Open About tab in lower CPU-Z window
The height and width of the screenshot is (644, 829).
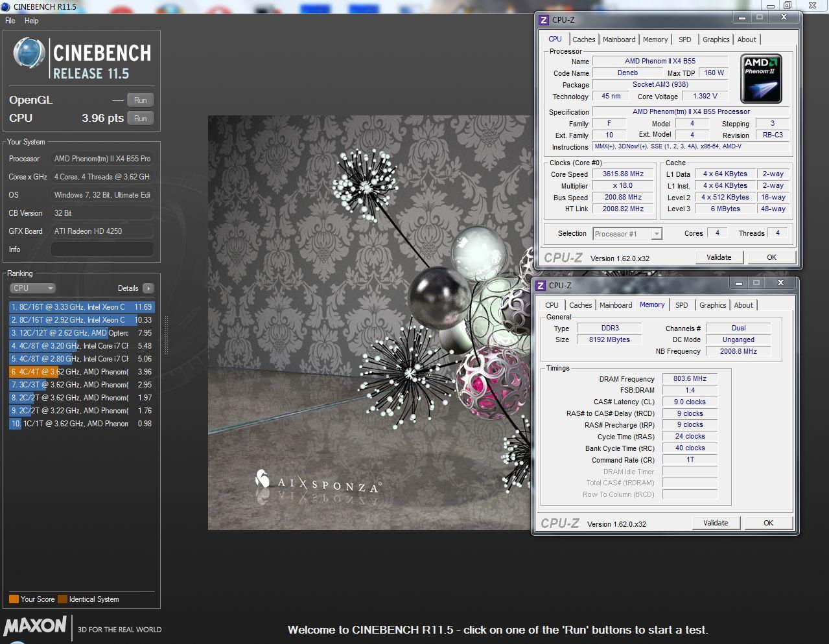[743, 305]
